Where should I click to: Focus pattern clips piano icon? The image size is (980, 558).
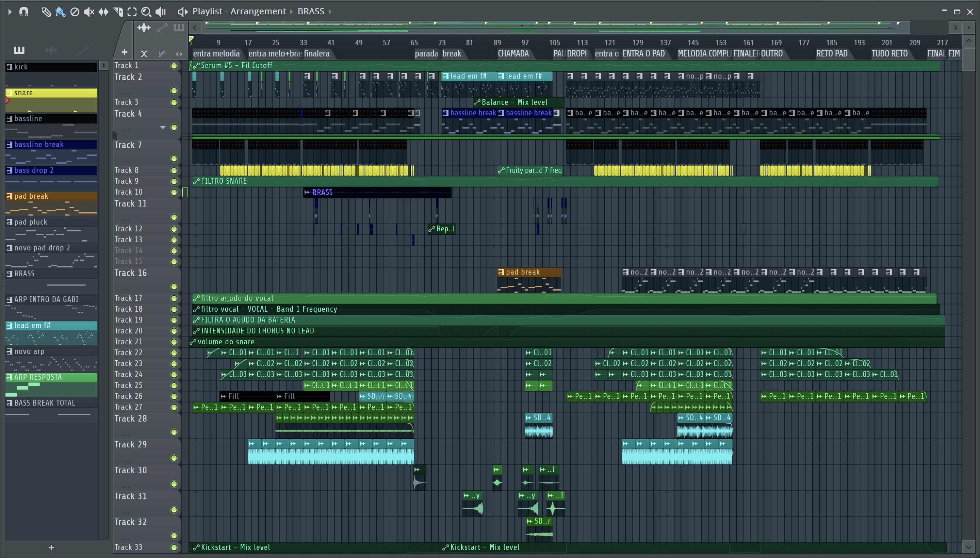click(x=179, y=28)
